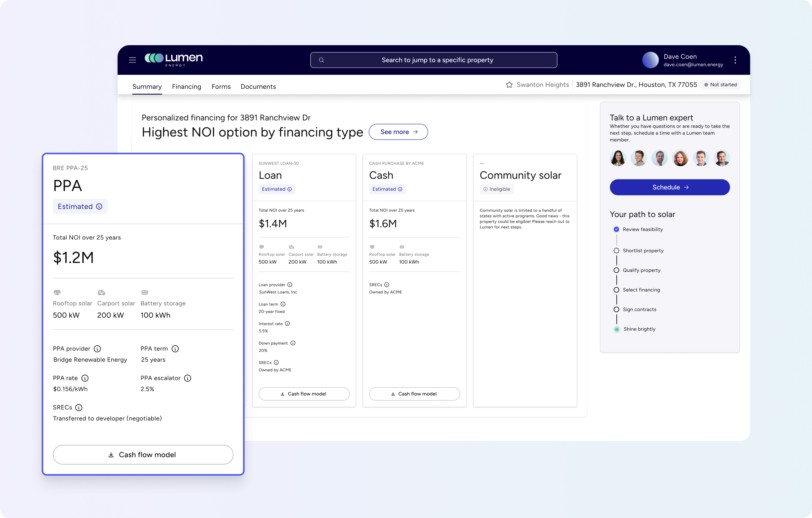Click info icon beside Interest rate
The height and width of the screenshot is (518, 812).
coord(287,324)
